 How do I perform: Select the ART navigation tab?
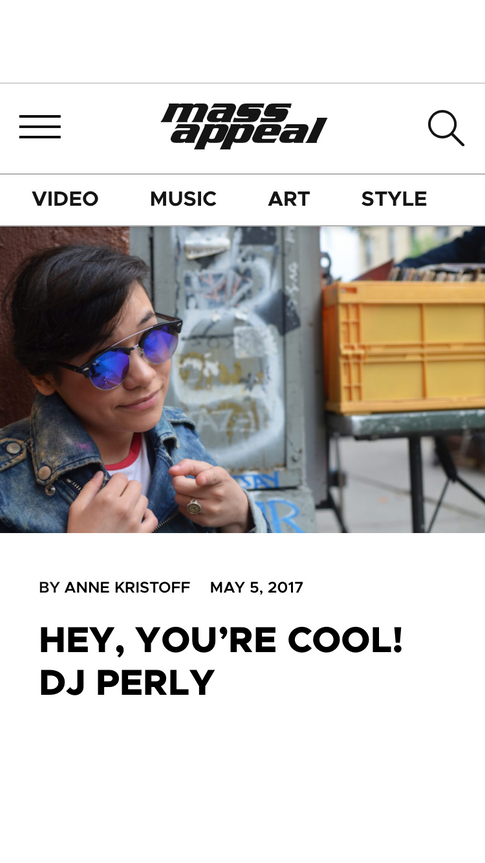288,199
